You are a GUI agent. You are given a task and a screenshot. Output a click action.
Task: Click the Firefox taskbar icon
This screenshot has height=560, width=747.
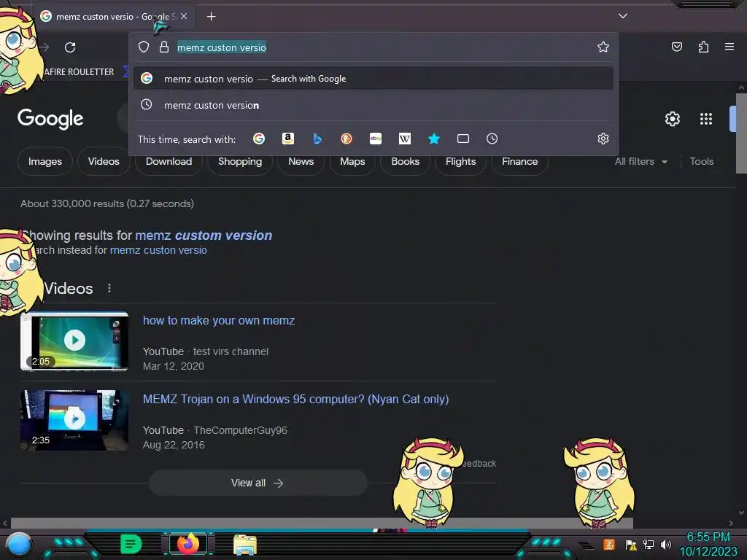(x=187, y=544)
